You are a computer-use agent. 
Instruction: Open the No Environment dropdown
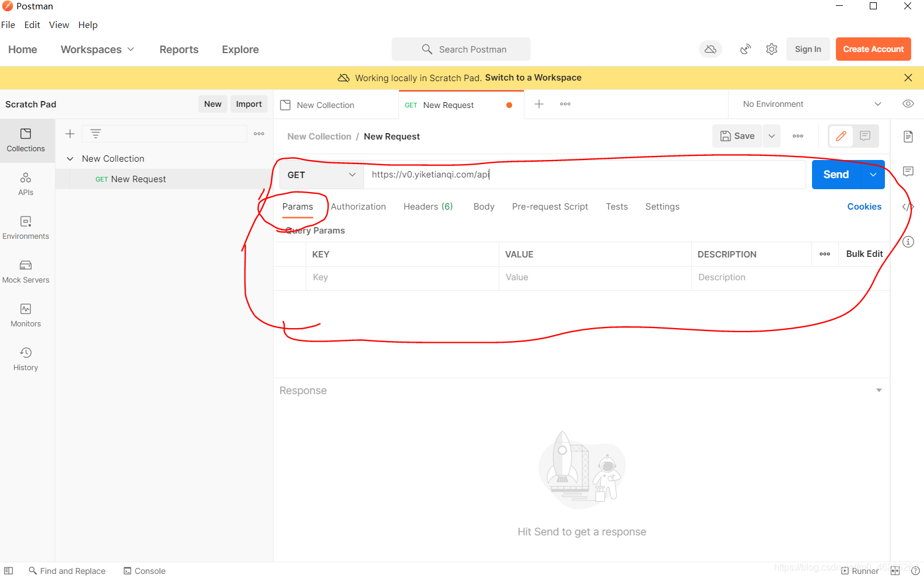(811, 104)
